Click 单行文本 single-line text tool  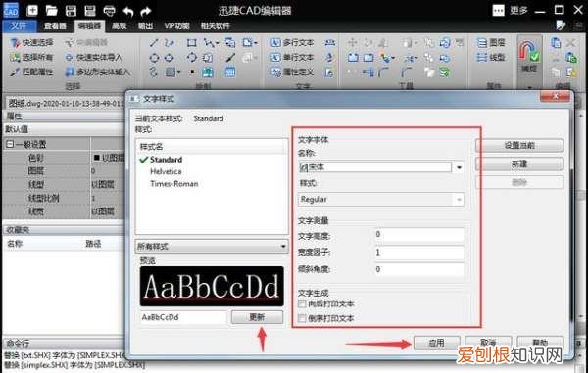pos(292,58)
